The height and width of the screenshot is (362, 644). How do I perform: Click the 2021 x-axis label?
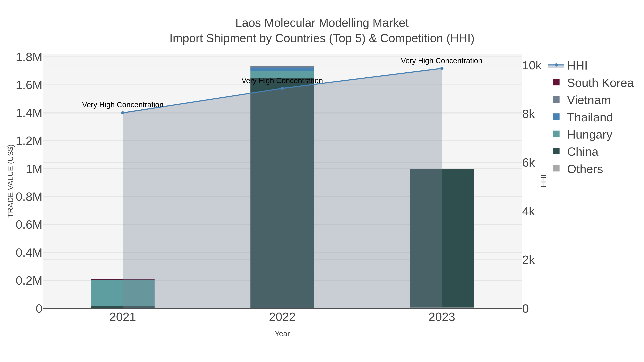point(123,317)
